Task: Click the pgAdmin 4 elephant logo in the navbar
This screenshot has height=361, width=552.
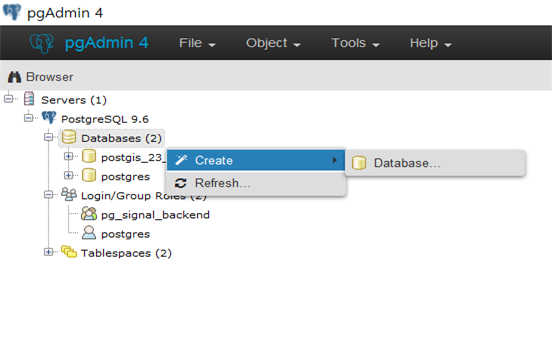Action: [42, 43]
